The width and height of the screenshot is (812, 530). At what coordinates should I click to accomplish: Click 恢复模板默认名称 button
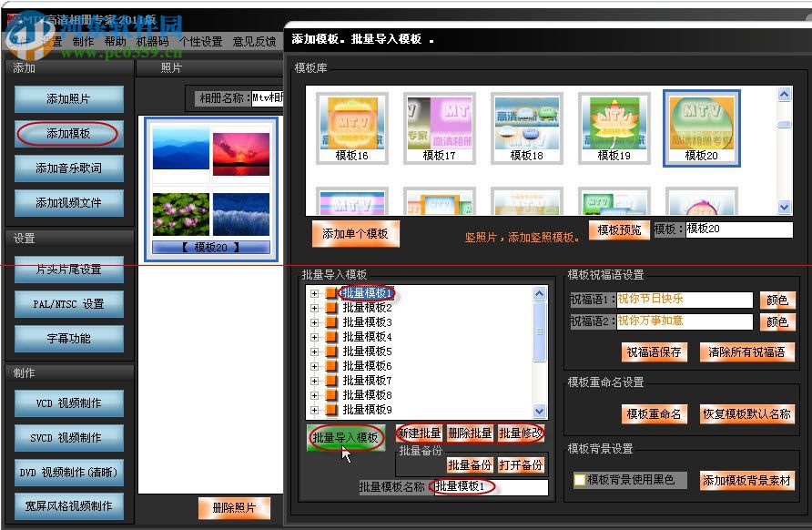tap(746, 414)
